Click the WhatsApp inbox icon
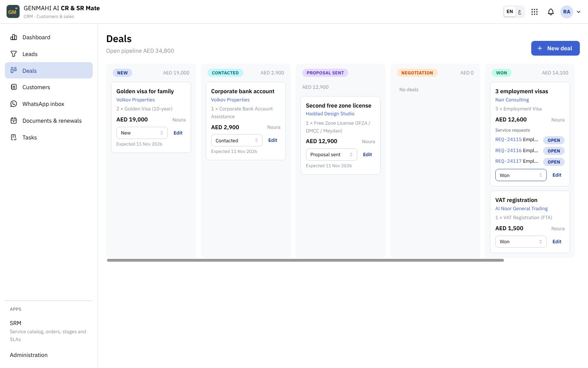 [14, 104]
